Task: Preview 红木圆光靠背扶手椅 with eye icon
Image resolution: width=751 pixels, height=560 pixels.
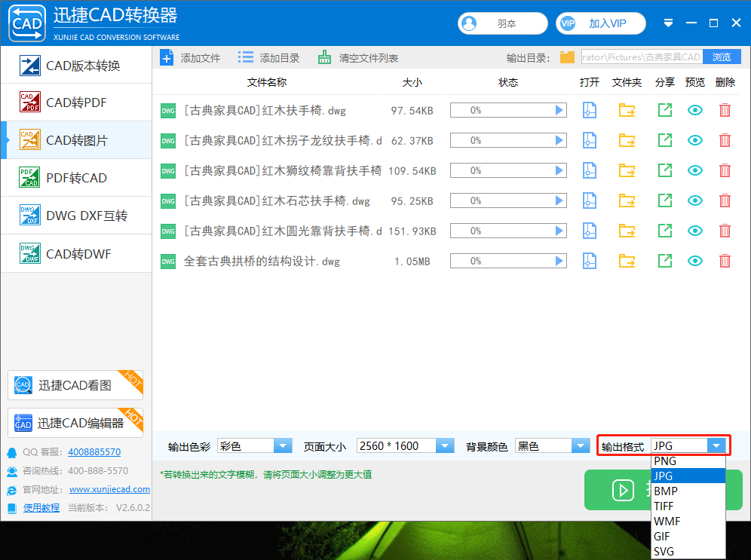Action: [695, 231]
